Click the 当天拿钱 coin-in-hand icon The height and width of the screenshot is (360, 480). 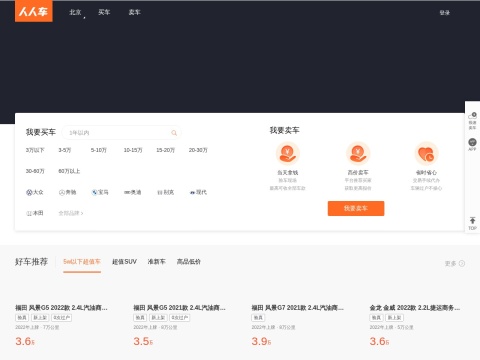288,154
